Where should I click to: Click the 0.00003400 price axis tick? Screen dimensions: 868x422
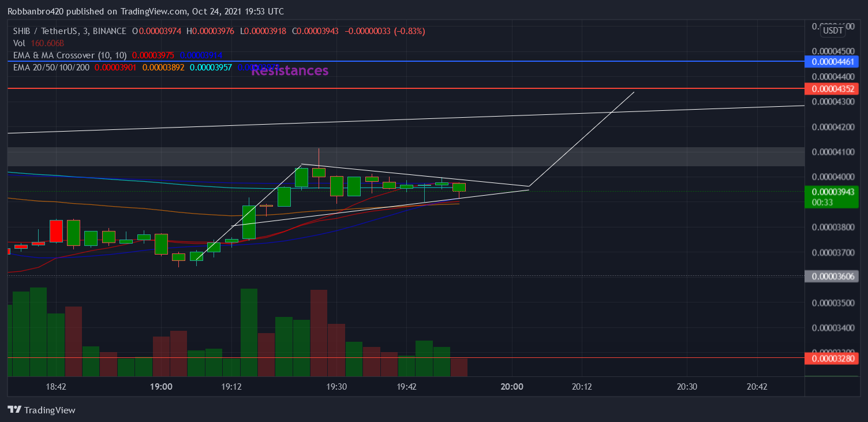point(833,328)
